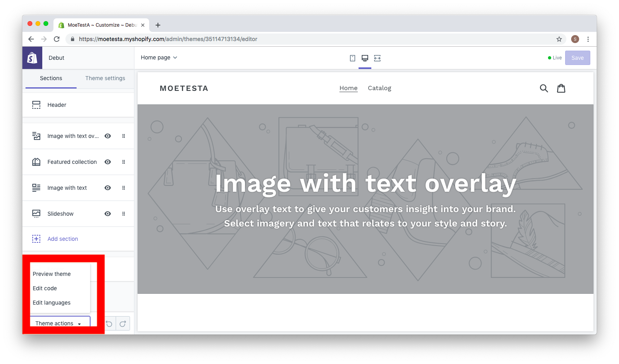Hide the Featured collection section
Screen dimensions: 619x364
pos(108,162)
